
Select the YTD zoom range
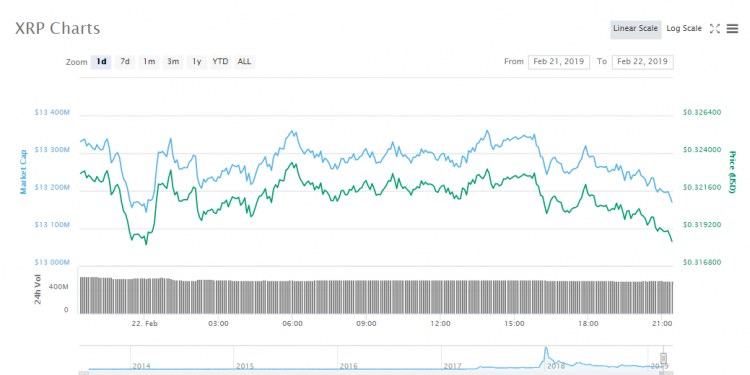tap(221, 62)
